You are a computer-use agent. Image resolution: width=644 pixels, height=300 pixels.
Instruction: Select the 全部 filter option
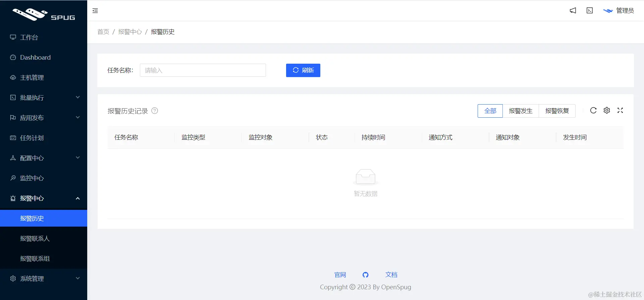pos(490,111)
